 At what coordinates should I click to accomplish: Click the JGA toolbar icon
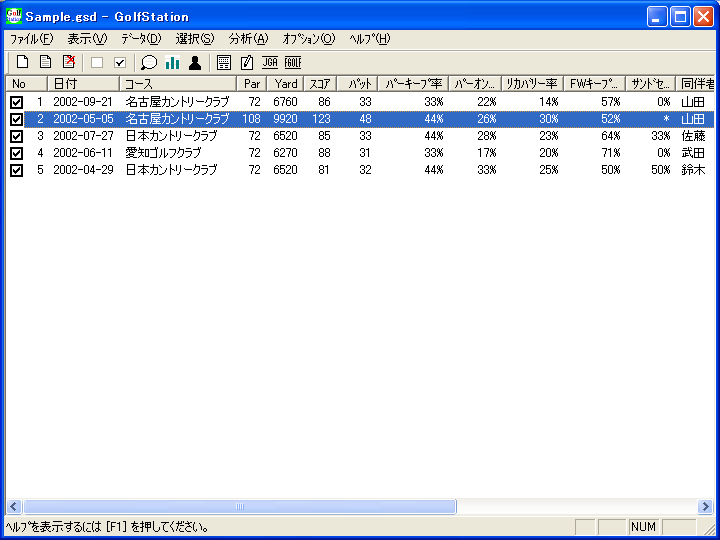tap(270, 62)
